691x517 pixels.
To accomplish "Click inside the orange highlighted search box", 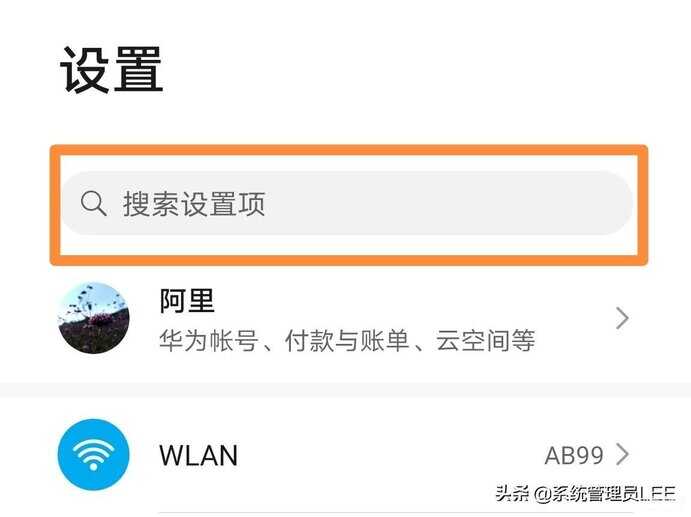I will 349,205.
